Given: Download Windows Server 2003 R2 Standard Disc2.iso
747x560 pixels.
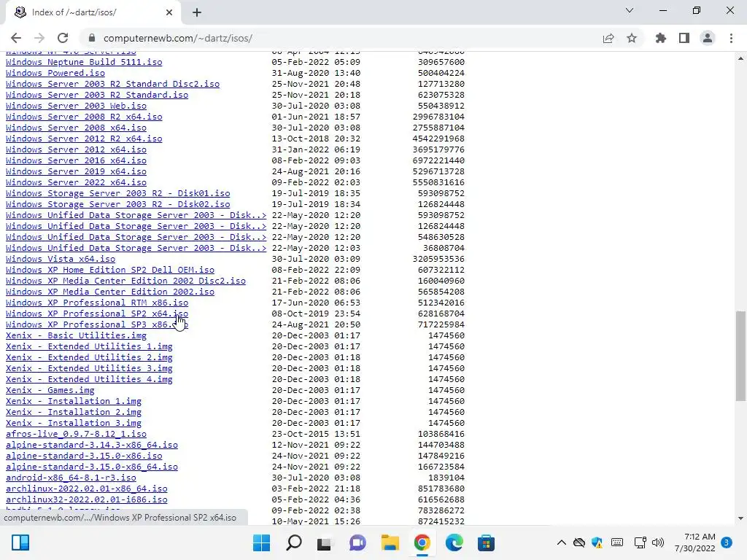Looking at the screenshot, I should click(112, 84).
